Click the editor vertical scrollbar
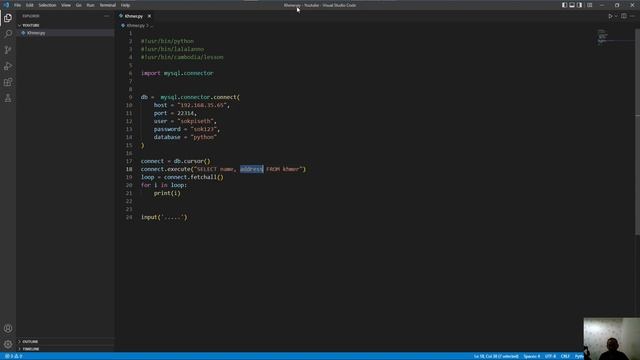The width and height of the screenshot is (640, 360). [x=637, y=133]
